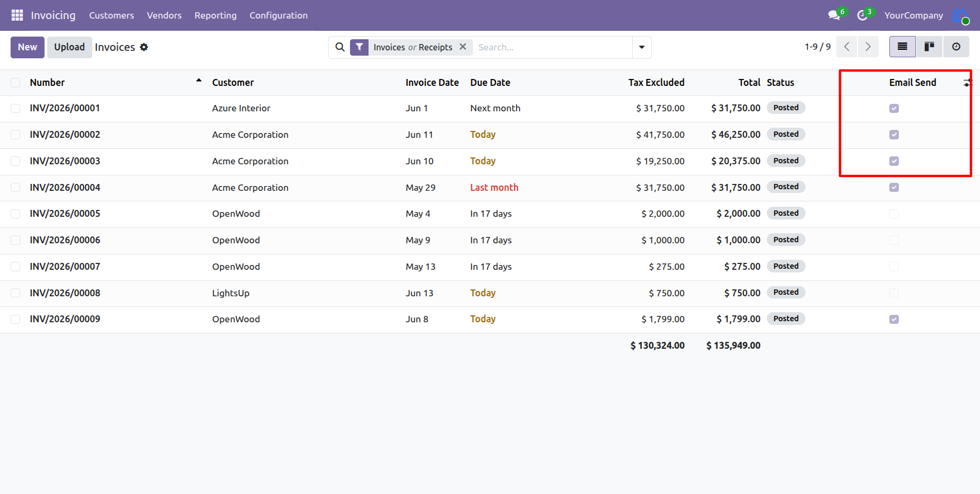Click the Invoices settings gear icon
Screen dimensions: 980x494
click(x=144, y=47)
